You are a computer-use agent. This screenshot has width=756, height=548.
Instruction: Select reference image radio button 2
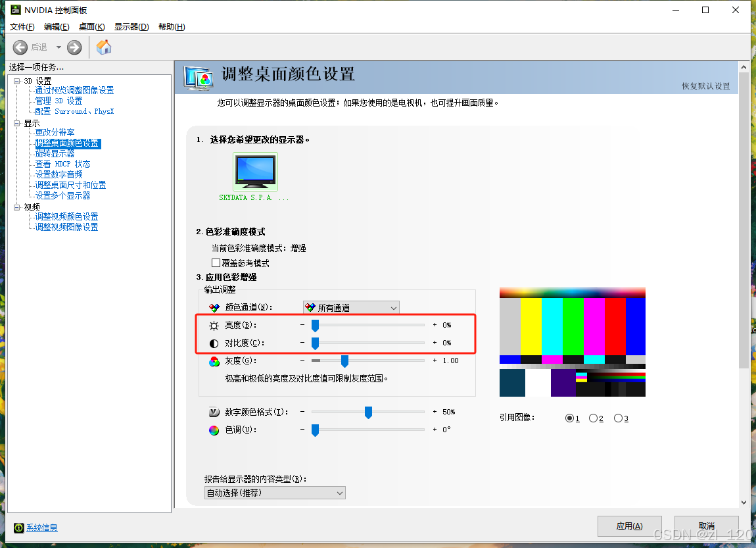point(593,418)
